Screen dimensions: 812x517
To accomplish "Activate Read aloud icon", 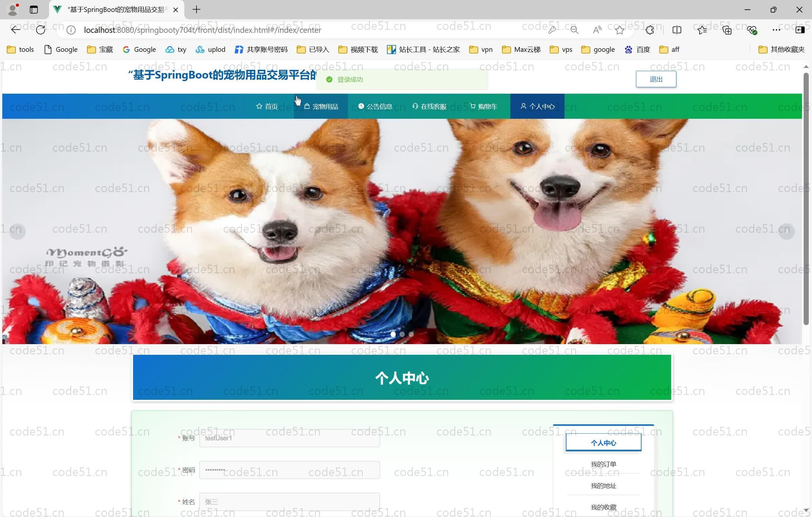I will 597,30.
